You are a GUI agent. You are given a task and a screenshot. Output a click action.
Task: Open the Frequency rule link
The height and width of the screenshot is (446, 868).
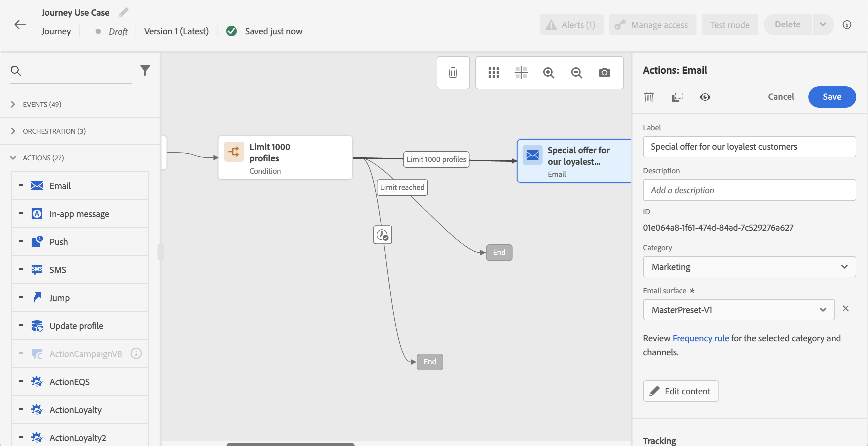700,338
